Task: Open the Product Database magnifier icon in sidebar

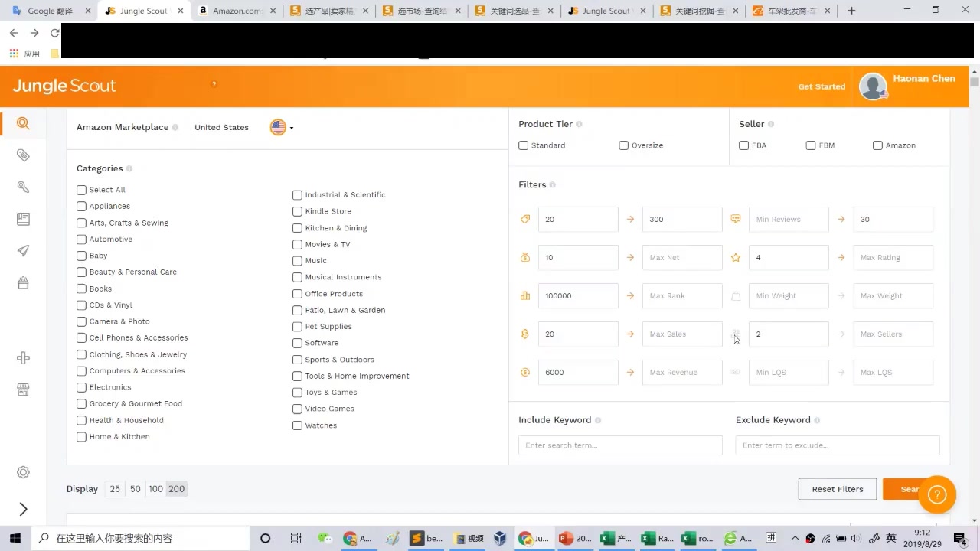Action: [23, 123]
